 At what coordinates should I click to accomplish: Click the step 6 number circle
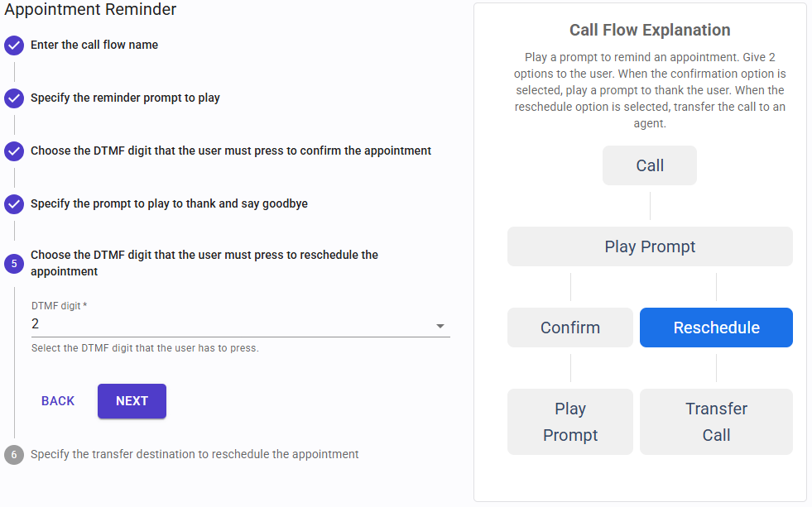[x=14, y=455]
